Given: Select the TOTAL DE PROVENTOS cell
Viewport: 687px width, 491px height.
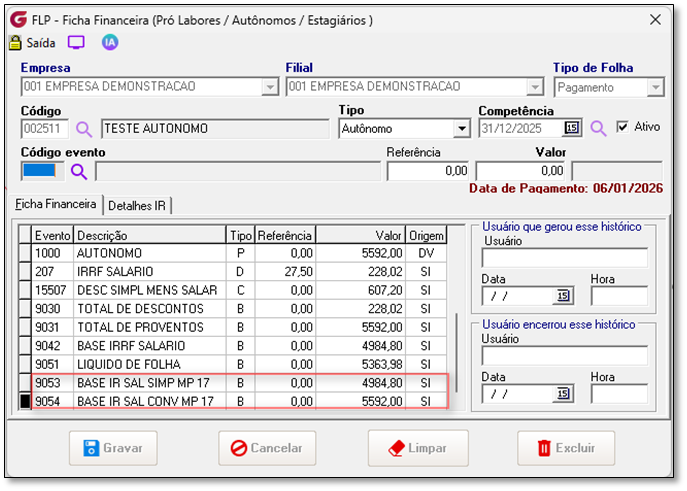Looking at the screenshot, I should pyautogui.click(x=149, y=327).
